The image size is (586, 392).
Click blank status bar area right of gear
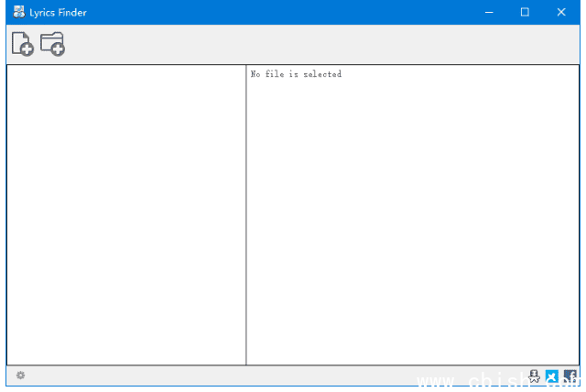[275, 376]
